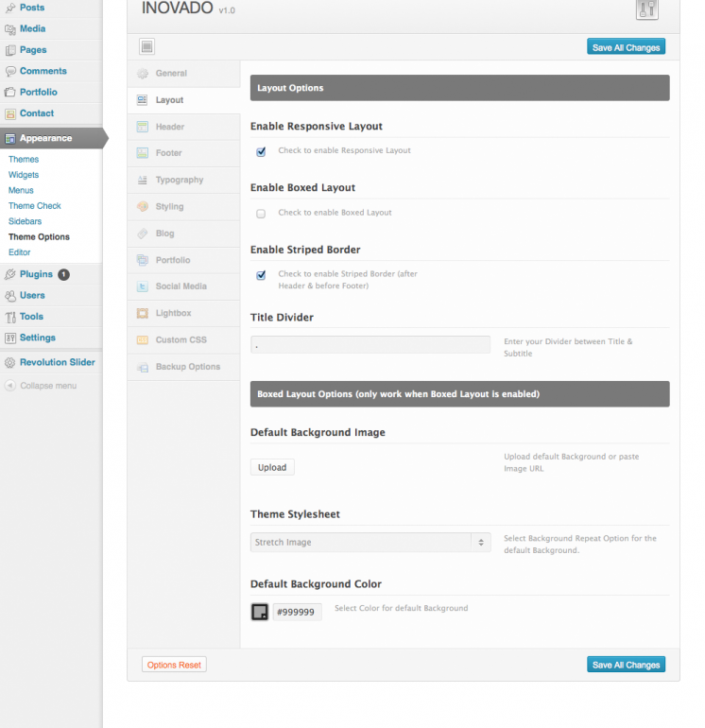
Task: Click the Backup Options tab icon
Action: [143, 367]
